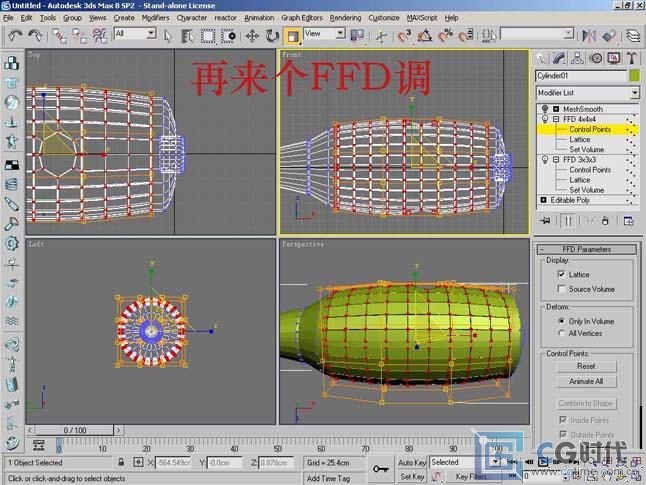
Task: Toggle Angle Snap icon
Action: 425,36
